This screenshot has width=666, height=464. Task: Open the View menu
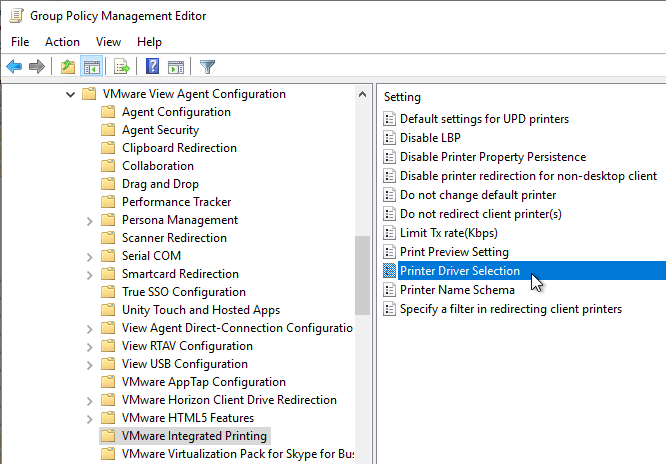[x=108, y=42]
